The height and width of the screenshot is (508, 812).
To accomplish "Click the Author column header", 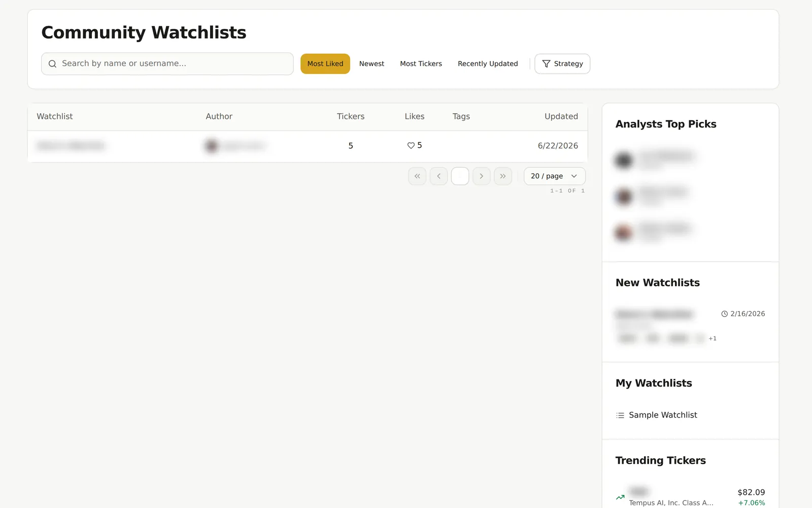I will pos(219,116).
